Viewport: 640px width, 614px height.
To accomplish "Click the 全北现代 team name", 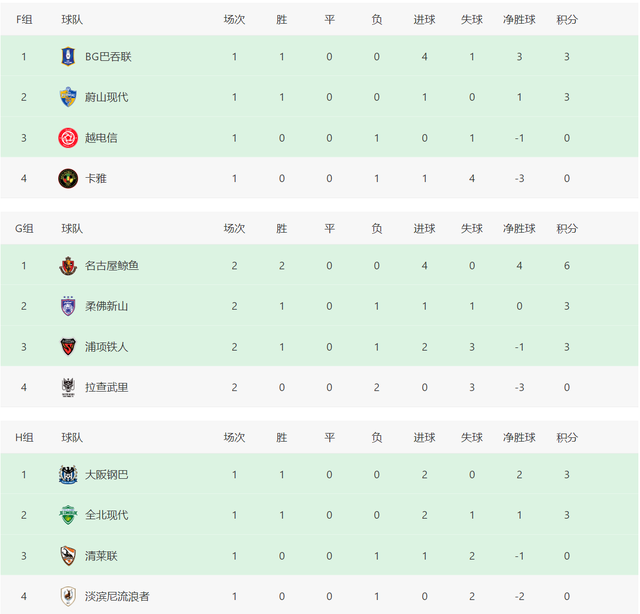I will pyautogui.click(x=107, y=515).
